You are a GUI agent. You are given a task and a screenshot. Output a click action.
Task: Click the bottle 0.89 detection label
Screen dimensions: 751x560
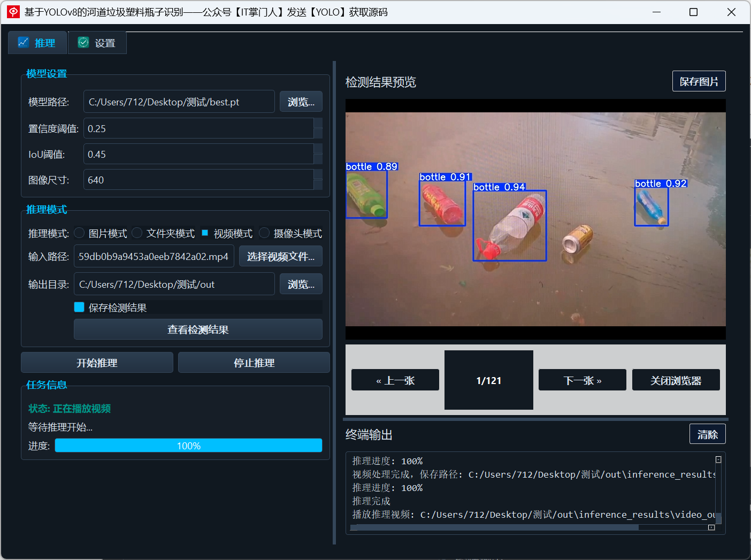[x=372, y=166]
